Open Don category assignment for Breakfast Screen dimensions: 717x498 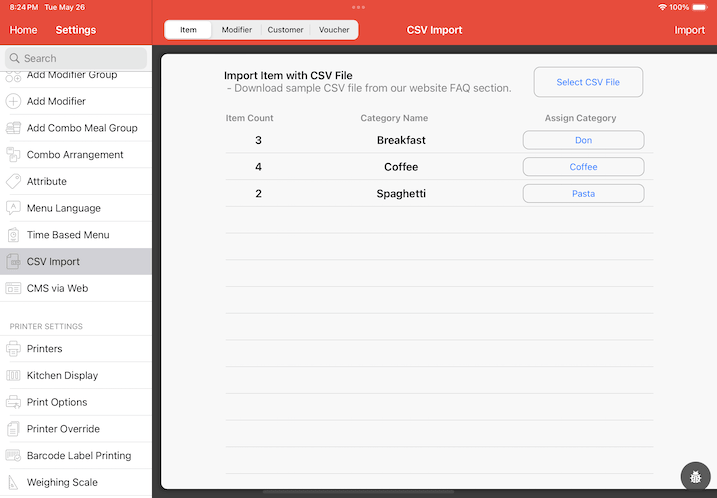coord(583,140)
